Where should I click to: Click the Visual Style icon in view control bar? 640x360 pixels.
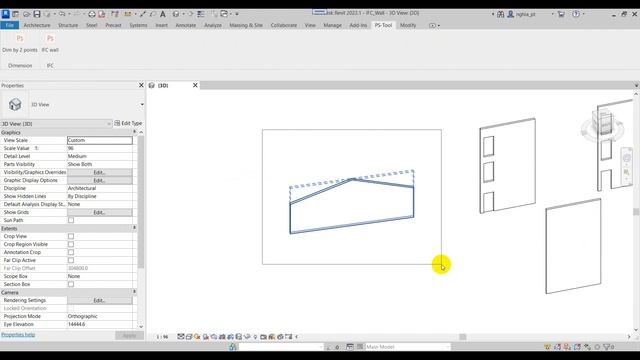pyautogui.click(x=189, y=337)
